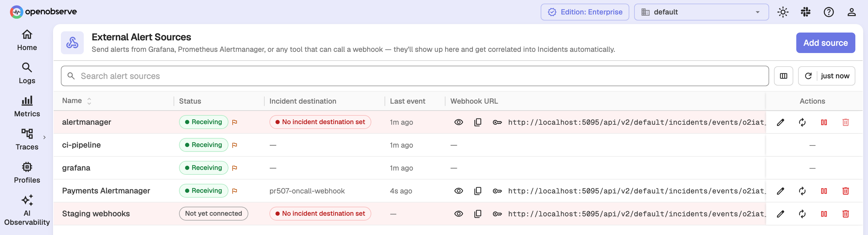Open AI Observability in the sidebar
This screenshot has height=235, width=868.
tap(27, 210)
